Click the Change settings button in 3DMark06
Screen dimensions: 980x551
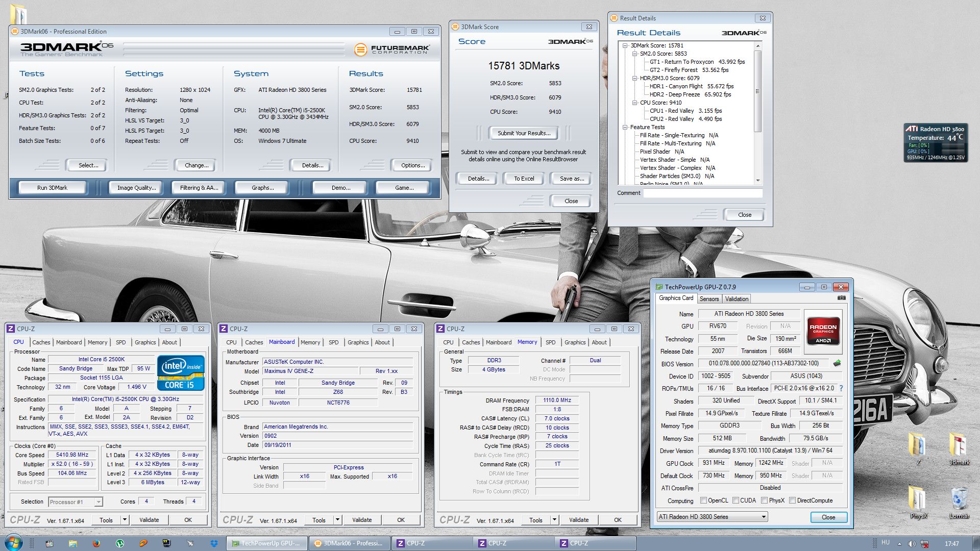pos(197,165)
